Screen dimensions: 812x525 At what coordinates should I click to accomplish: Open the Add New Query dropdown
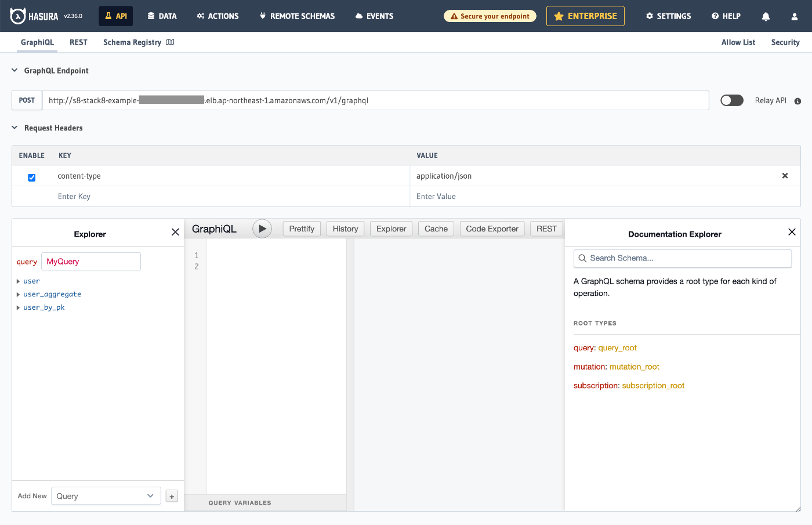(106, 496)
